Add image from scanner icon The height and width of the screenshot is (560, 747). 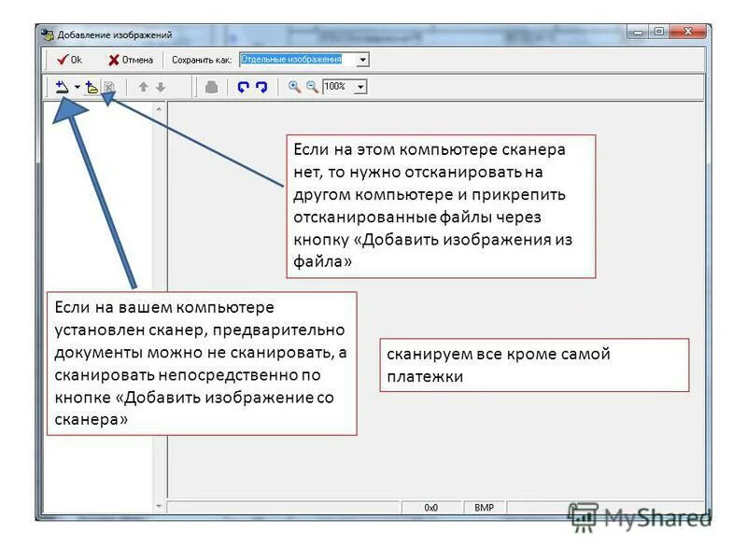click(x=62, y=87)
